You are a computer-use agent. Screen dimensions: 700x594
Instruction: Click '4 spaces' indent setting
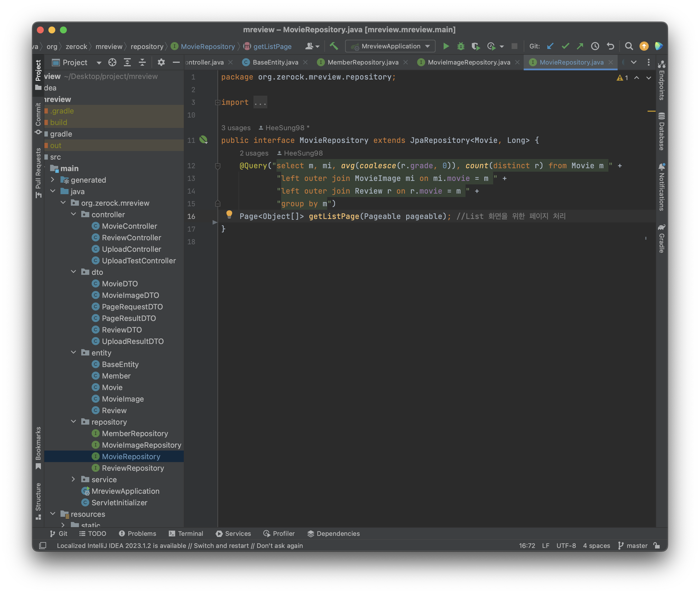pos(596,546)
